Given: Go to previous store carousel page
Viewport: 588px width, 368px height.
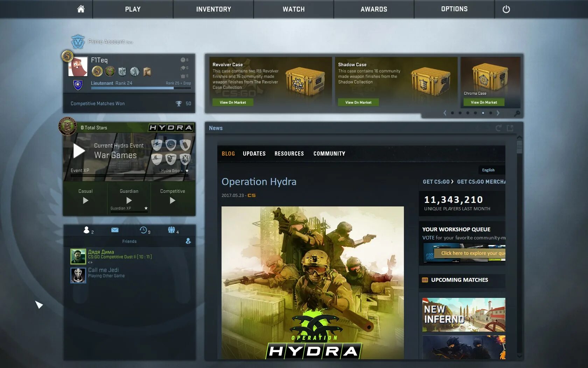Looking at the screenshot, I should click(445, 113).
